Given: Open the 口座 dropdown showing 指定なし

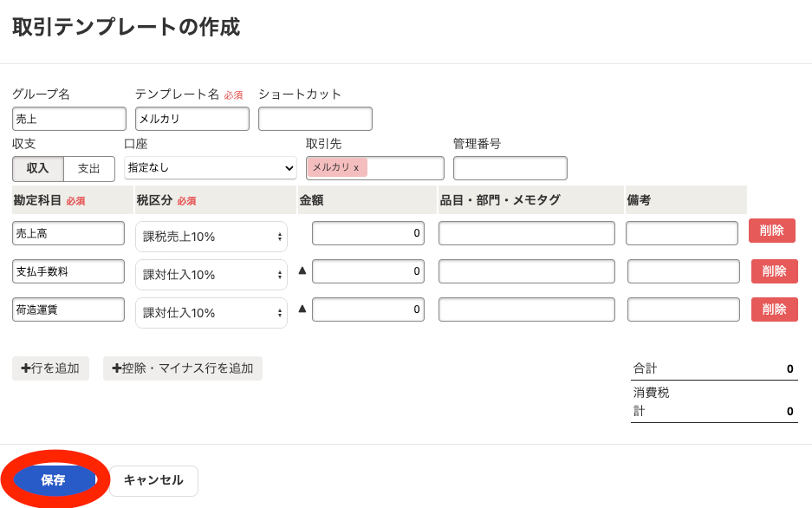Looking at the screenshot, I should click(211, 168).
